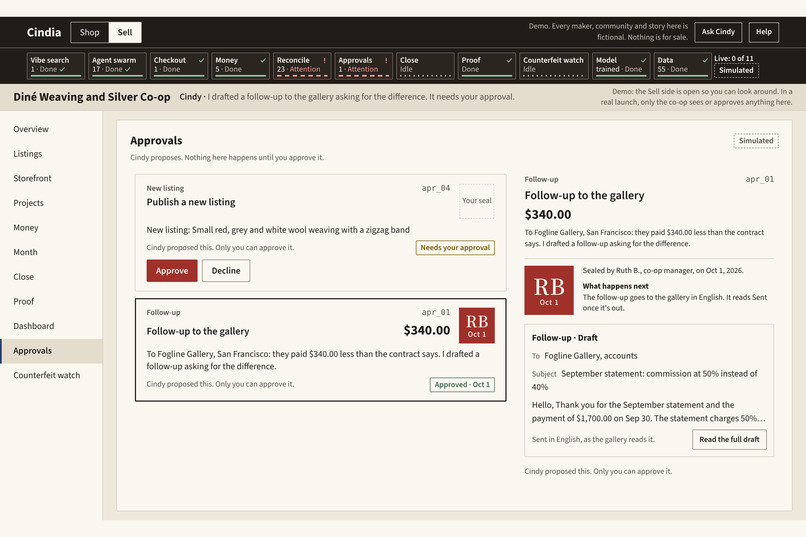Image resolution: width=806 pixels, height=537 pixels.
Task: Select the Sell mode toggle
Action: click(125, 32)
